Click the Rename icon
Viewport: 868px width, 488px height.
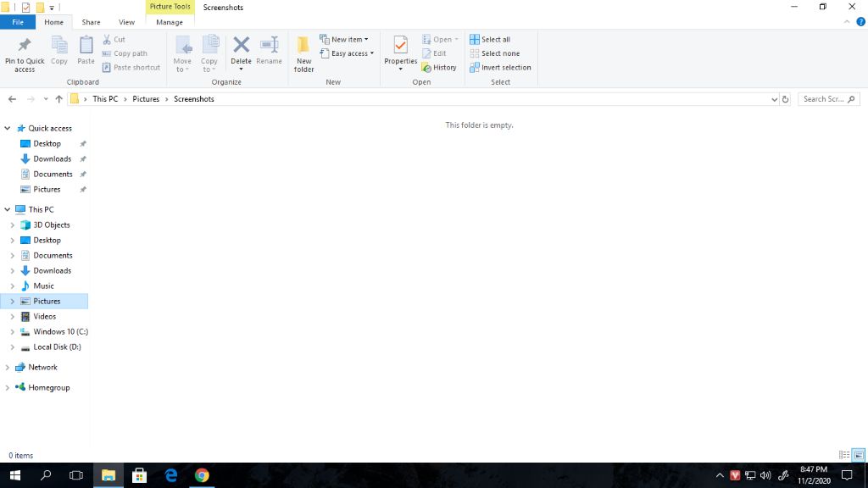click(269, 45)
